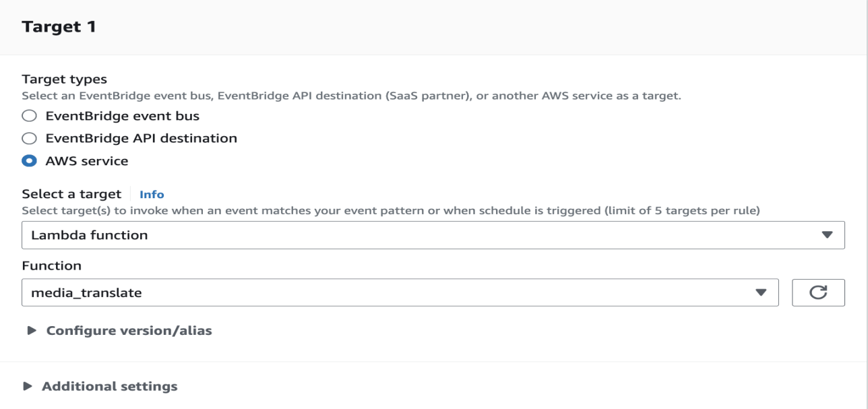Screen dimensions: 868x409
Task: Click the 'AWS service' option label
Action: pos(86,161)
